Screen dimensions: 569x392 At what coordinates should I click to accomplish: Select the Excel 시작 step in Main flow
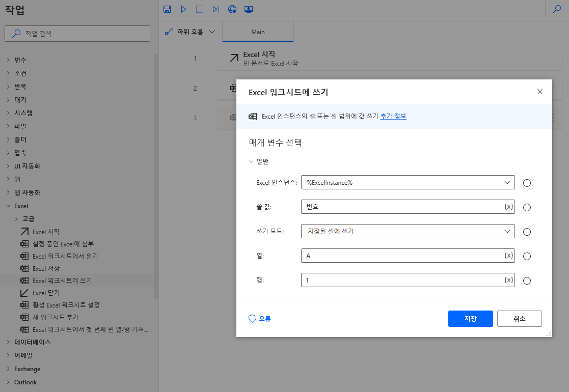[x=389, y=59]
